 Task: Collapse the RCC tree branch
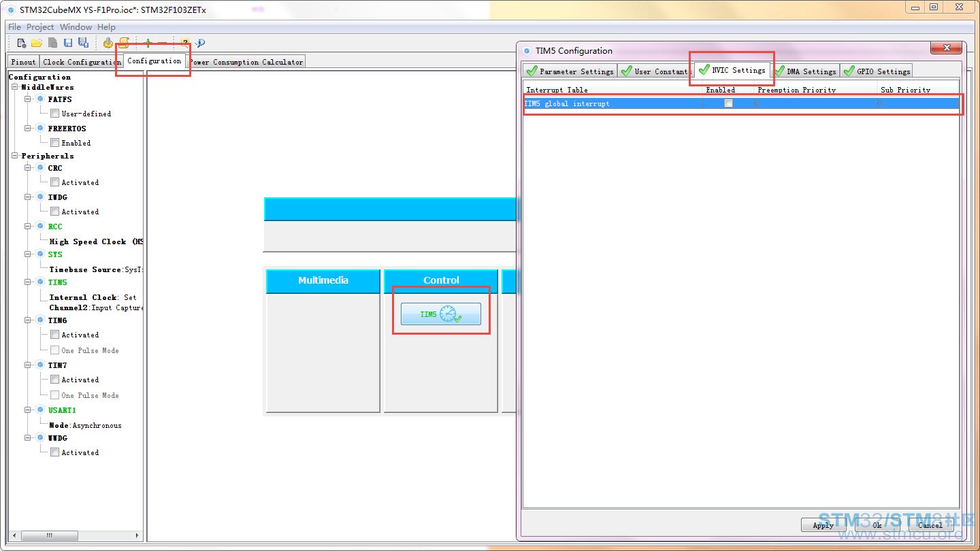pos(29,227)
